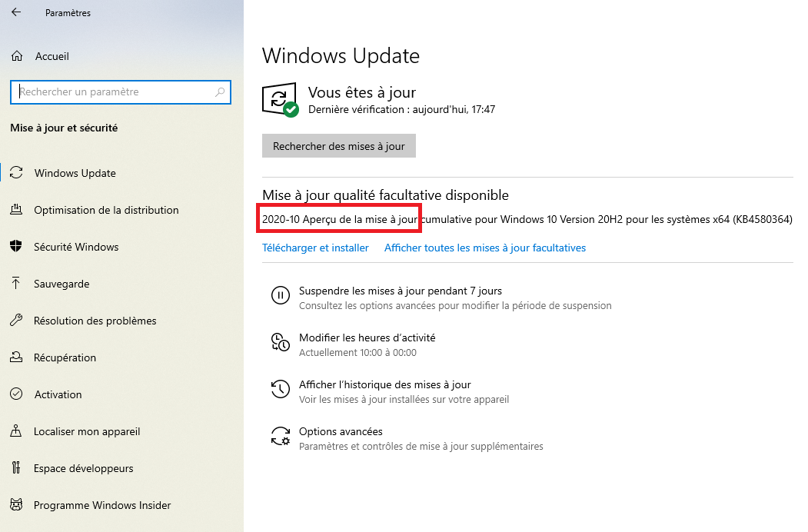Click Paramètres et contrôles supplémentaires description
The image size is (808, 532).
[x=421, y=447]
